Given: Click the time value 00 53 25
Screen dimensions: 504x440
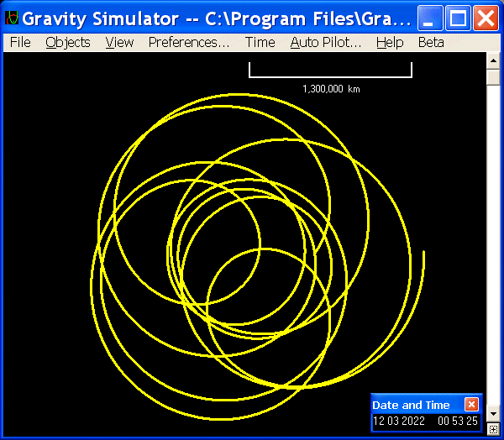Looking at the screenshot, I should pyautogui.click(x=458, y=421).
